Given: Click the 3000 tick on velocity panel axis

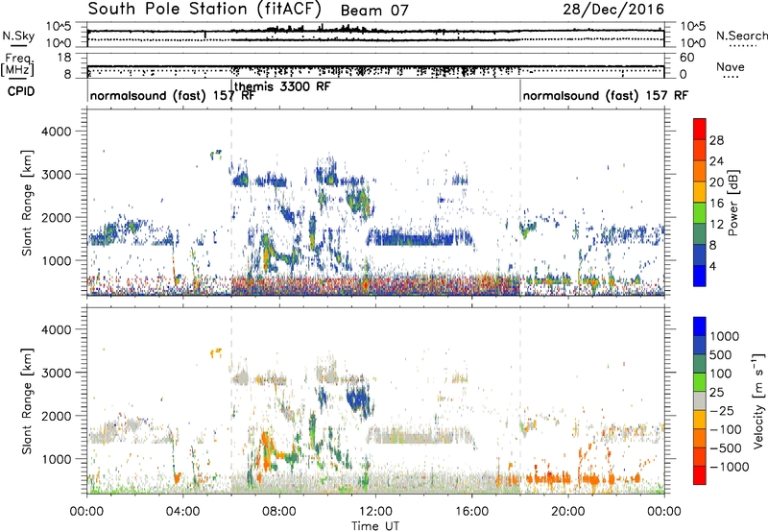Looking at the screenshot, I should (57, 373).
